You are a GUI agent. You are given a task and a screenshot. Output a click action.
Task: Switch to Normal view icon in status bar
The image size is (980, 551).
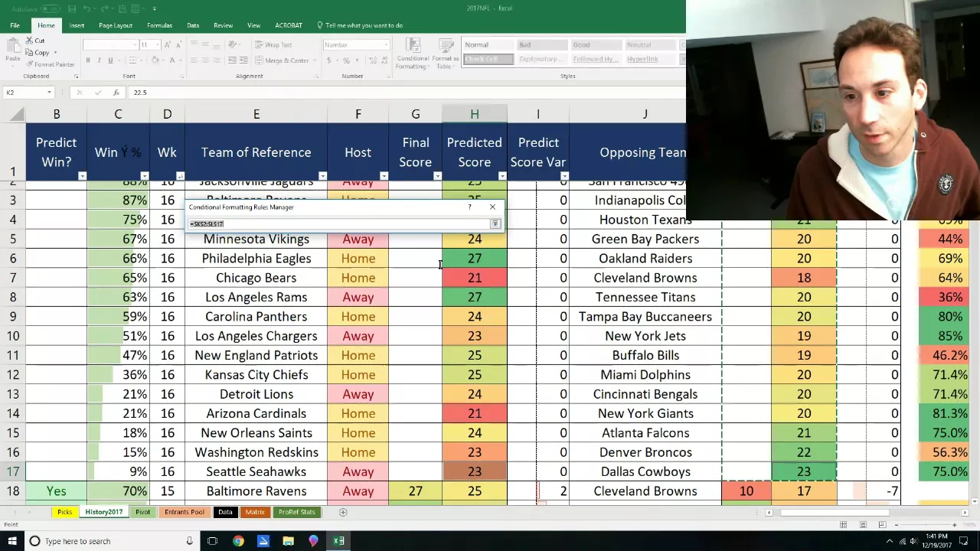(x=843, y=524)
